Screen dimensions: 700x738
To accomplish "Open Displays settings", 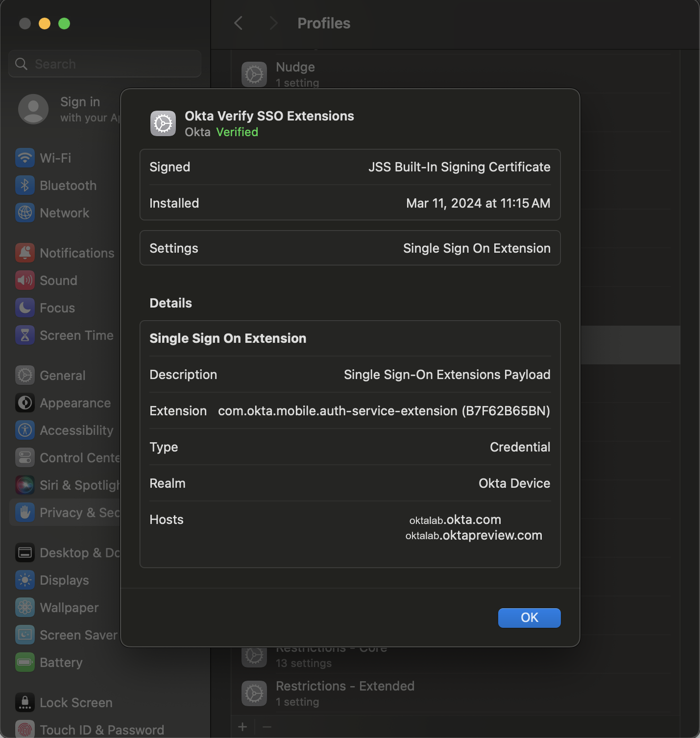I will click(64, 580).
